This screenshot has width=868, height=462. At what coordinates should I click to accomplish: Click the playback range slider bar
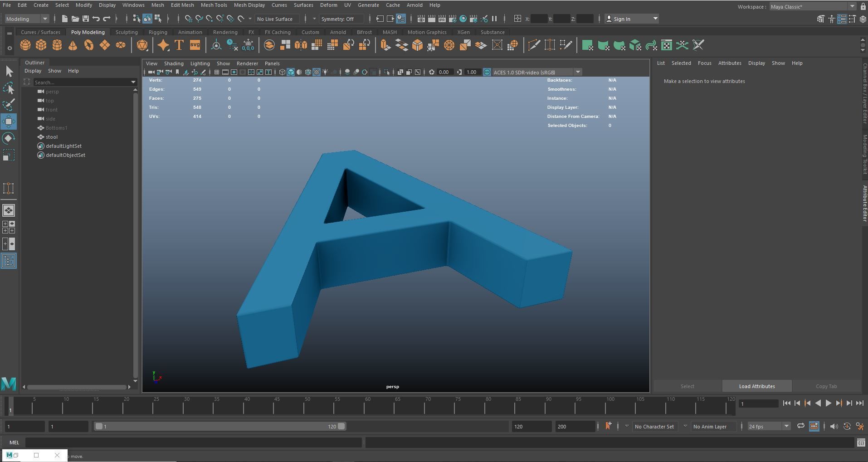point(220,426)
